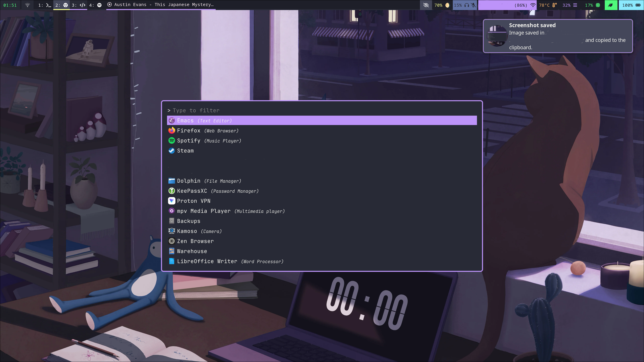Select the 'Warehouse' entry text
Viewport: 644px width, 362px height.
pyautogui.click(x=192, y=251)
